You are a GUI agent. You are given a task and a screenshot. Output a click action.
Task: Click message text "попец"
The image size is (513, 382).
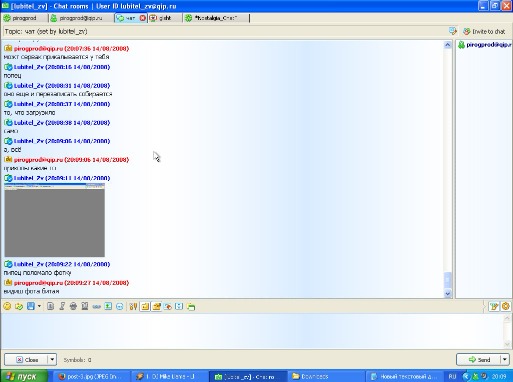(12, 76)
